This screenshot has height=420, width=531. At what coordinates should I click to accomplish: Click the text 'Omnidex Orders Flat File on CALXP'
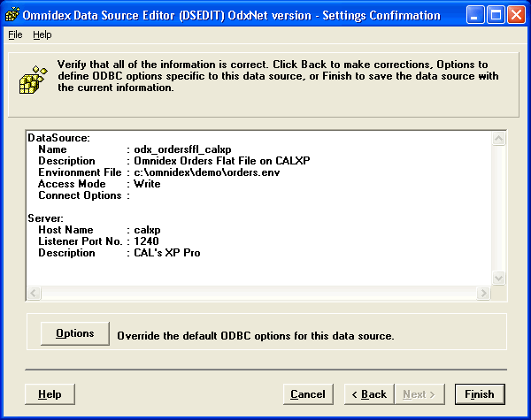tap(222, 161)
